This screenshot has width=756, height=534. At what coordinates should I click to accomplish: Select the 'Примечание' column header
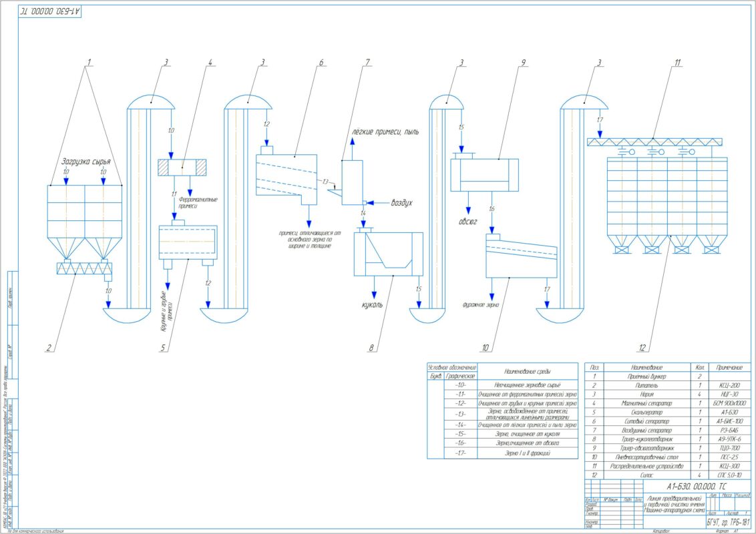(x=730, y=367)
